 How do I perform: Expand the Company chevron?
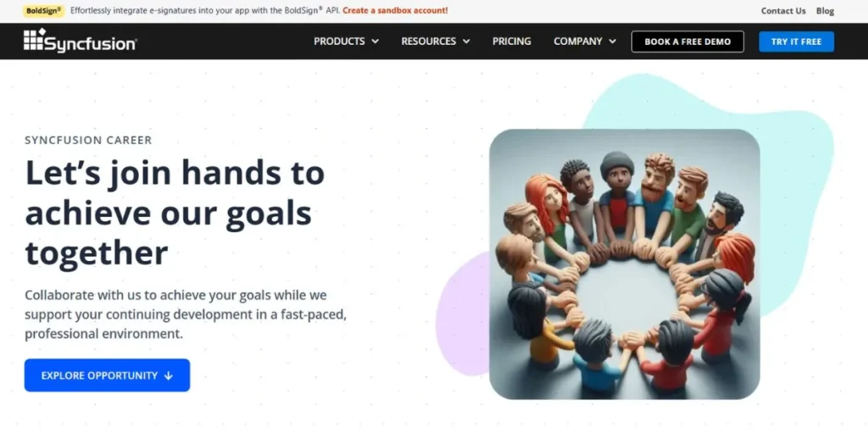coord(612,42)
